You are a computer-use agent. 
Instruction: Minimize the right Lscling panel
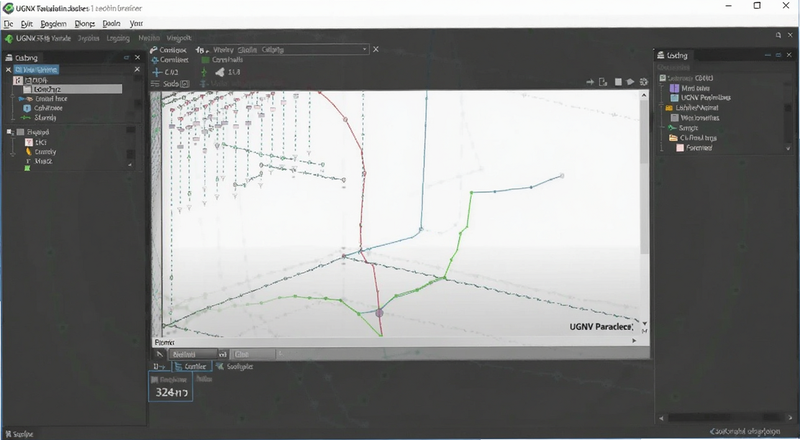[768, 55]
